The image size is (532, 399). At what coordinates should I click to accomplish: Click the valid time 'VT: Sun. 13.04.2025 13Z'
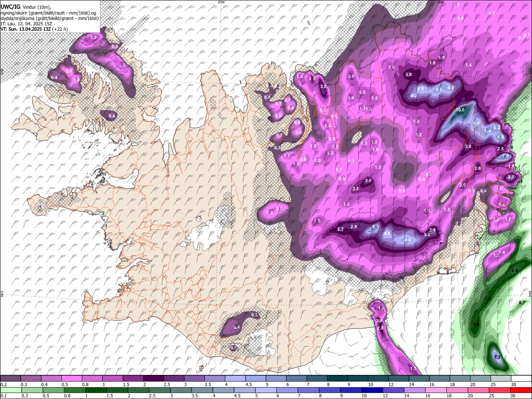(x=25, y=29)
